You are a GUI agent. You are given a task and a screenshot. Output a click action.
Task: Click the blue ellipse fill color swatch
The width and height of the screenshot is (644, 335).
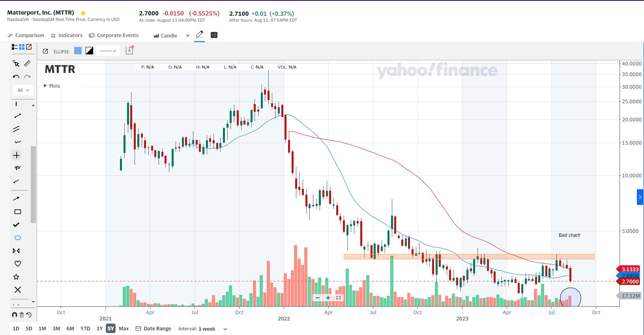coord(78,51)
